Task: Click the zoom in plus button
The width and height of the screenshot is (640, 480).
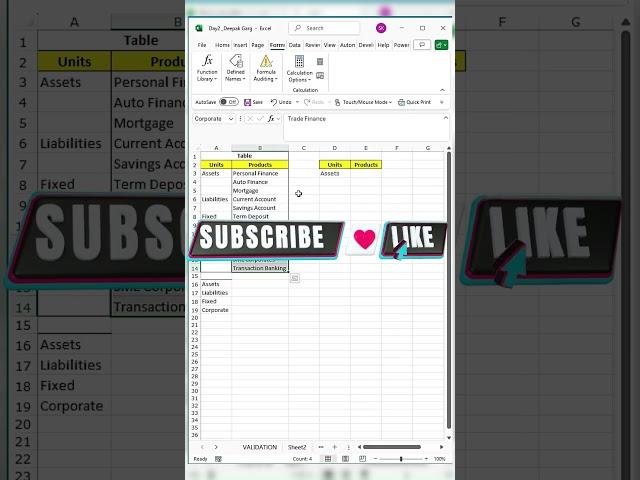Action: pos(427,459)
